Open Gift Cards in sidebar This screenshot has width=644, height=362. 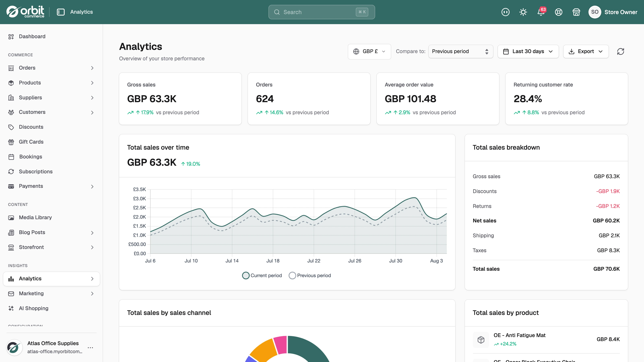click(x=52, y=142)
